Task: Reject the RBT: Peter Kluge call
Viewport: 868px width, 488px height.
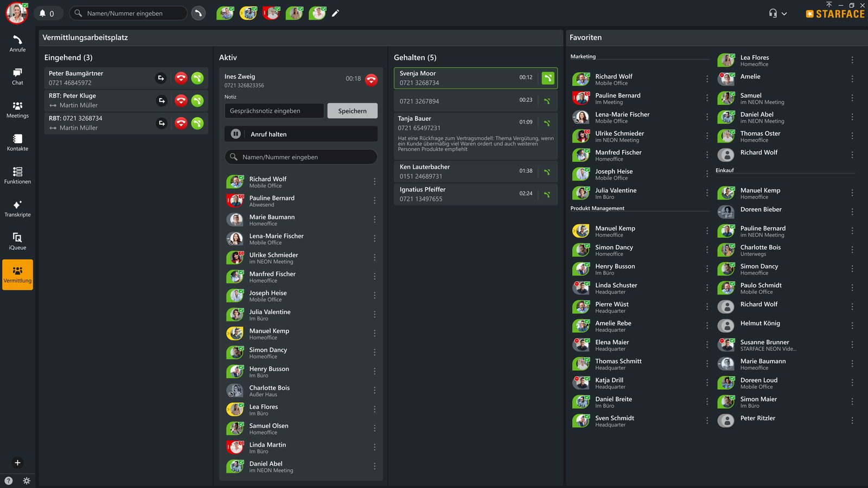Action: [181, 100]
